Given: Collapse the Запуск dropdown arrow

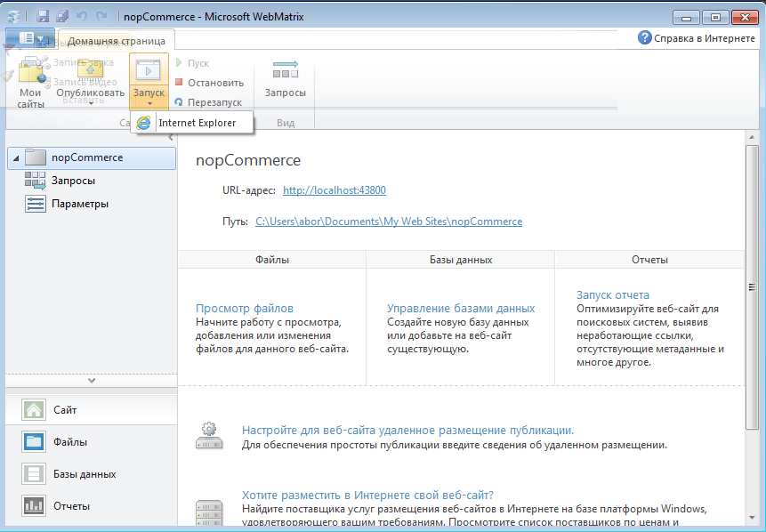Looking at the screenshot, I should (x=149, y=103).
